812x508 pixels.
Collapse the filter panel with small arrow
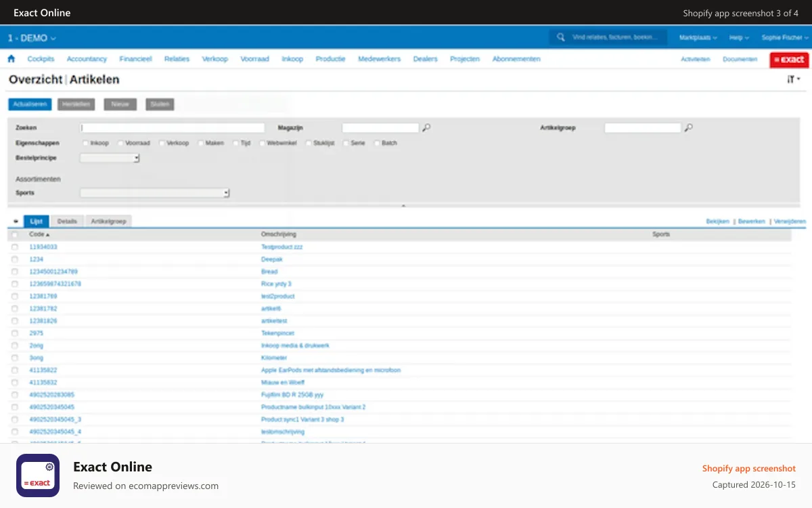click(403, 205)
